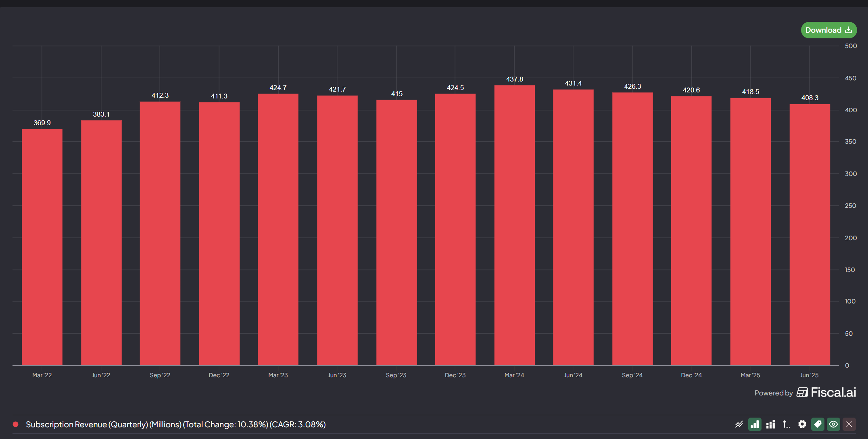Switch series to line chart type
This screenshot has height=439, width=868.
[739, 424]
